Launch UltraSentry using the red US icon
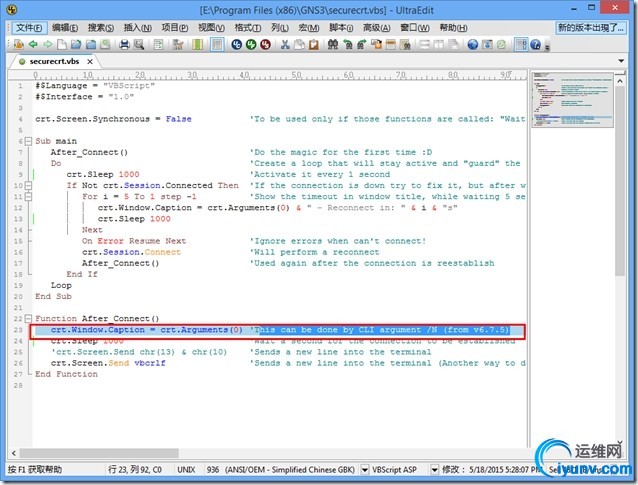Image resolution: width=638 pixels, height=485 pixels. [265, 44]
